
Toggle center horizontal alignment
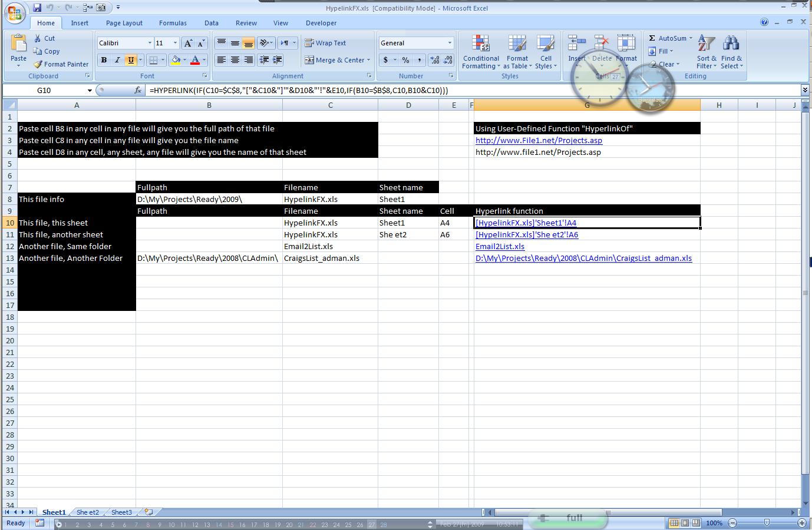[235, 60]
